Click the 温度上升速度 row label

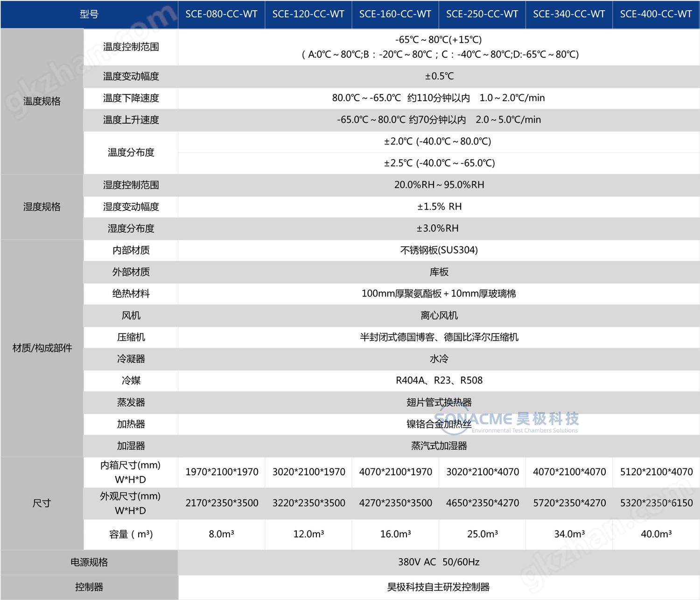click(x=131, y=120)
